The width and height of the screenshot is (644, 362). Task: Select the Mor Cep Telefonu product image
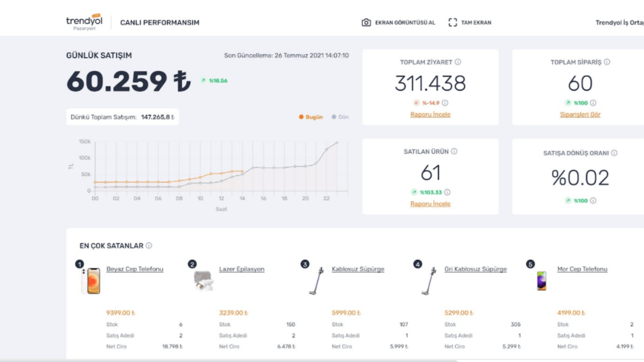(x=541, y=281)
